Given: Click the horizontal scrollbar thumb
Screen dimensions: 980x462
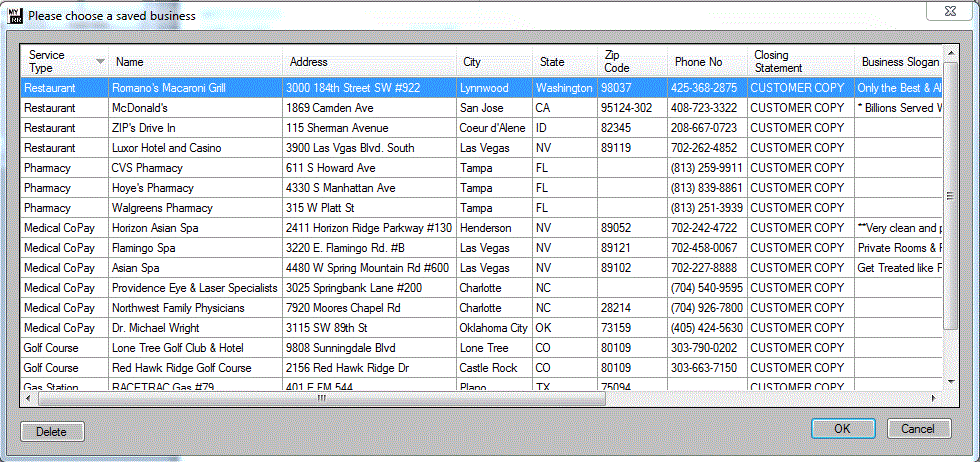Looking at the screenshot, I should click(321, 398).
